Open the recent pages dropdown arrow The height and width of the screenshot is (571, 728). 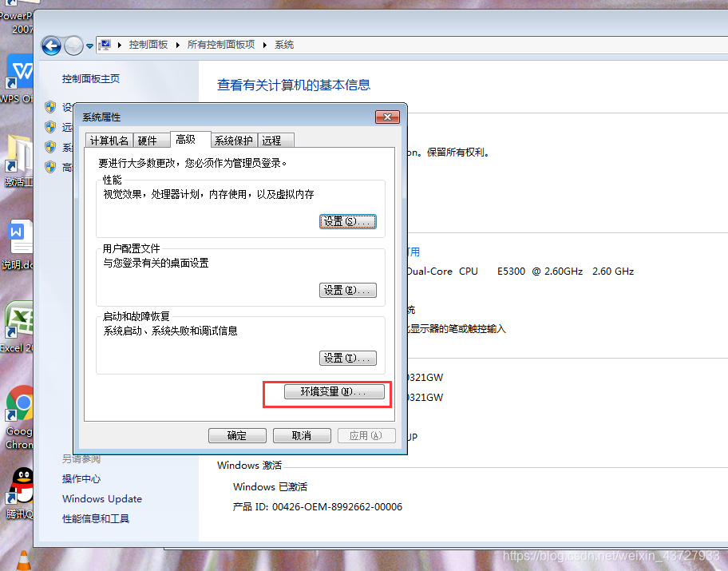point(89,46)
